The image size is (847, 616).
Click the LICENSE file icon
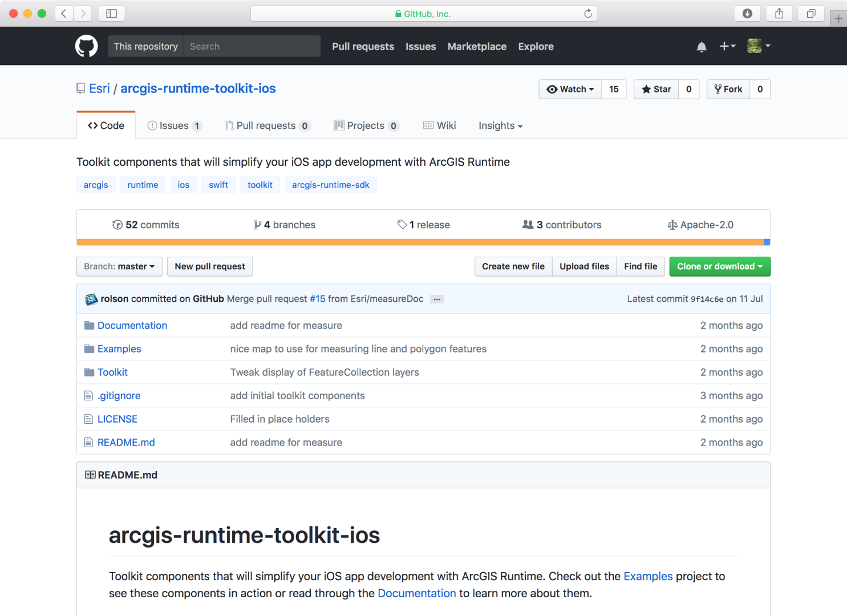click(88, 419)
